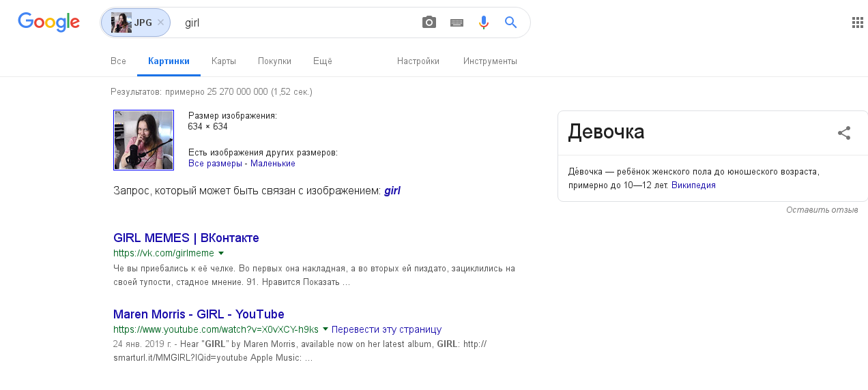Open the Google logo homepage link

[x=48, y=22]
